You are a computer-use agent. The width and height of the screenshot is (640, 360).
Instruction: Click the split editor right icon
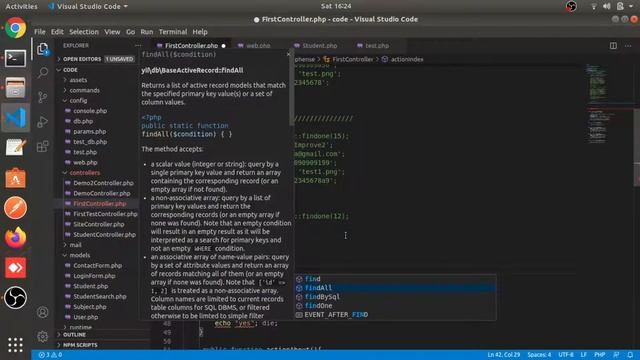tap(613, 46)
